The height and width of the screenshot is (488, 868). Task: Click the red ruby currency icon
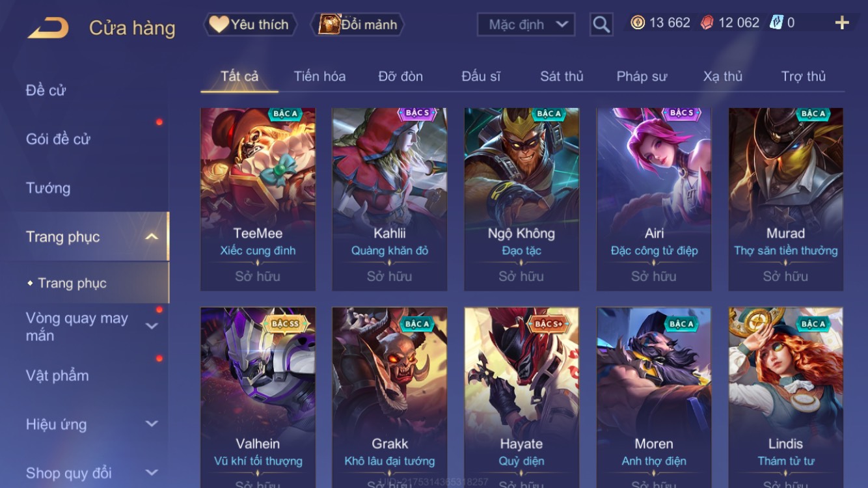[x=707, y=23]
